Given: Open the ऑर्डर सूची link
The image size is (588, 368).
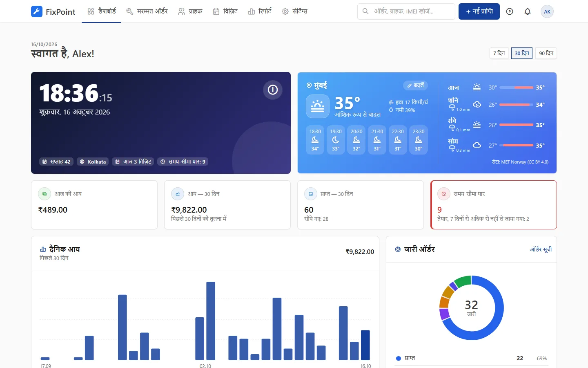Looking at the screenshot, I should click(541, 249).
